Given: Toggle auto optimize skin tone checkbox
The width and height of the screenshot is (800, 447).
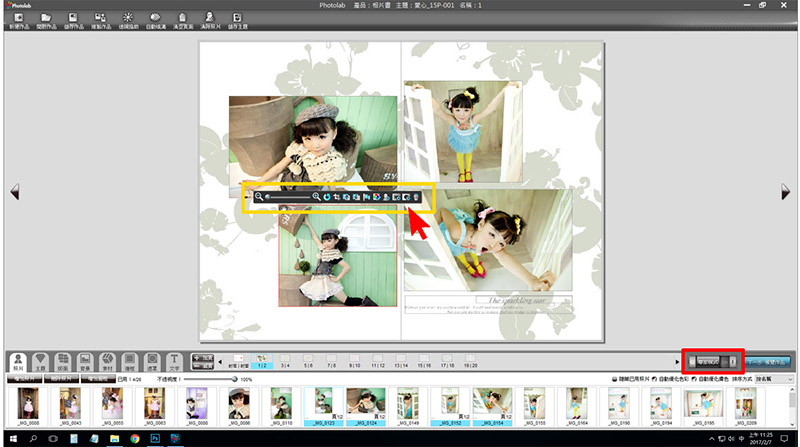Looking at the screenshot, I should coord(694,379).
